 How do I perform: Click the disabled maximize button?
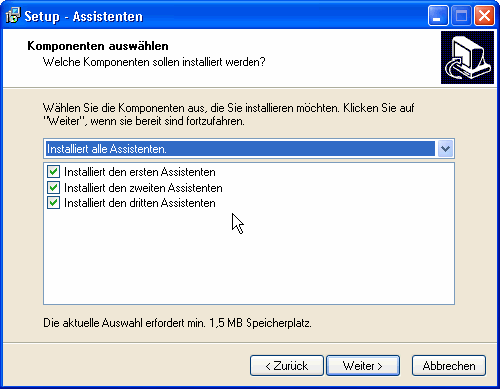click(x=461, y=16)
